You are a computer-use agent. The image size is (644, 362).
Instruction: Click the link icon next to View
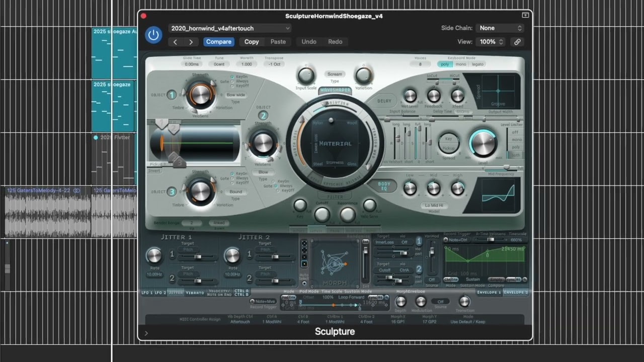517,42
